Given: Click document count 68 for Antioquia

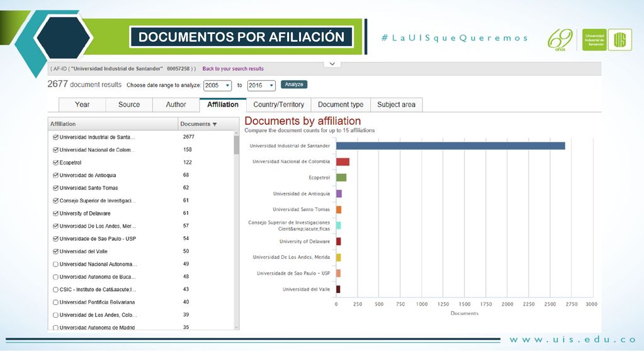Looking at the screenshot, I should coord(186,175).
